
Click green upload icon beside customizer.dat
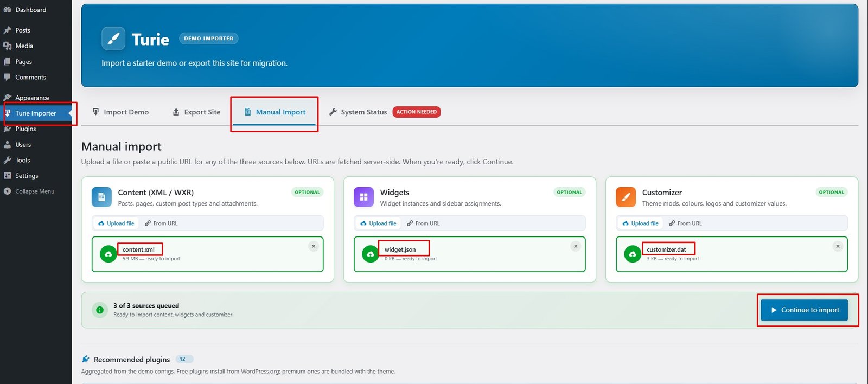[633, 254]
